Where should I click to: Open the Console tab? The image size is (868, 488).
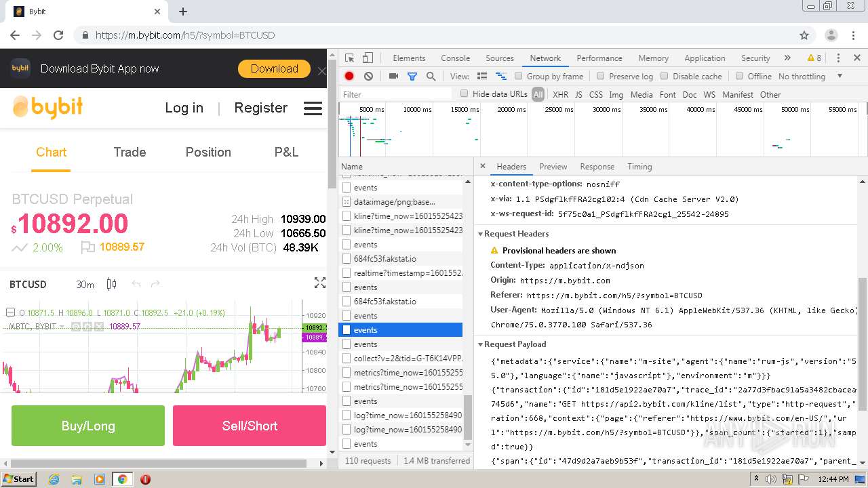coord(455,58)
